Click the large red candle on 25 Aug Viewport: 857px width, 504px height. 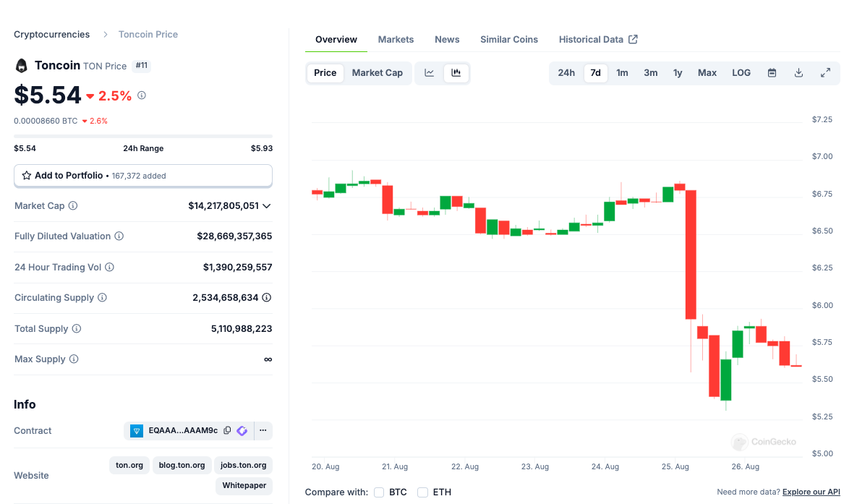coord(691,255)
